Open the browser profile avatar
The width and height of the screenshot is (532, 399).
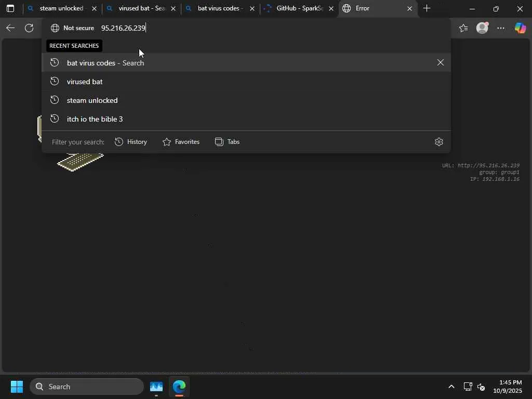pos(482,28)
